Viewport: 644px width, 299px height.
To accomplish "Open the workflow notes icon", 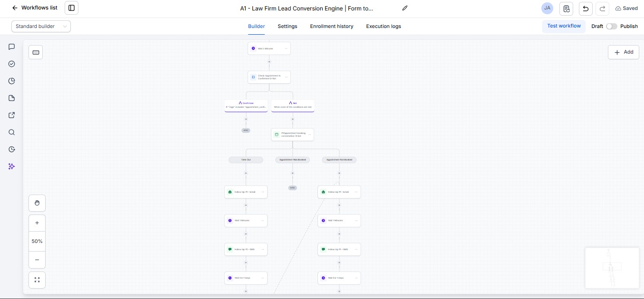I will [x=567, y=9].
